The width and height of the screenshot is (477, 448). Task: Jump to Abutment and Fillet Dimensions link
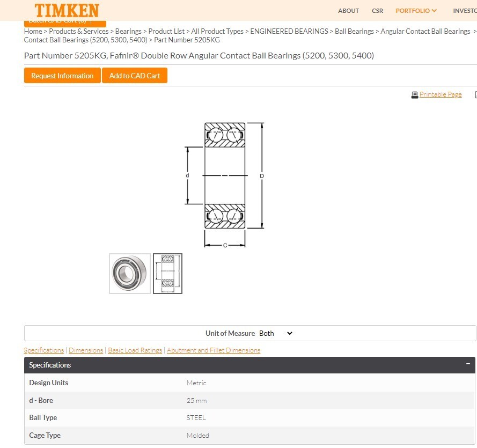pos(213,350)
